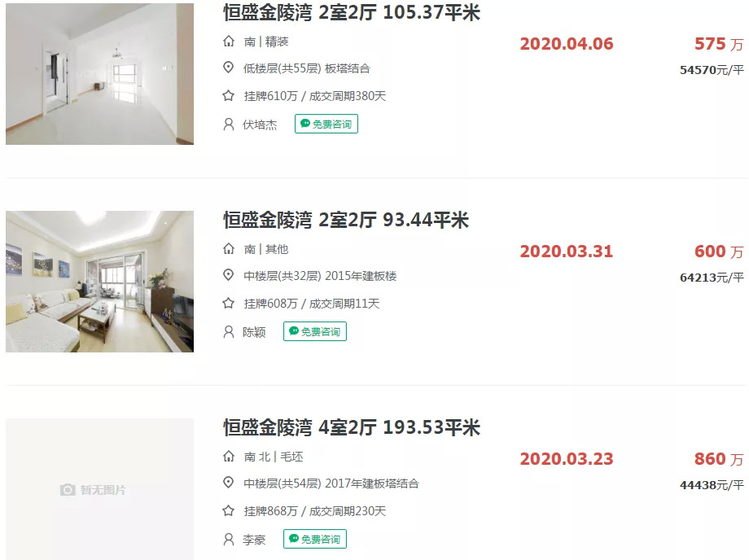Click 免费咨询 button for agent 伏培杰

(x=326, y=124)
